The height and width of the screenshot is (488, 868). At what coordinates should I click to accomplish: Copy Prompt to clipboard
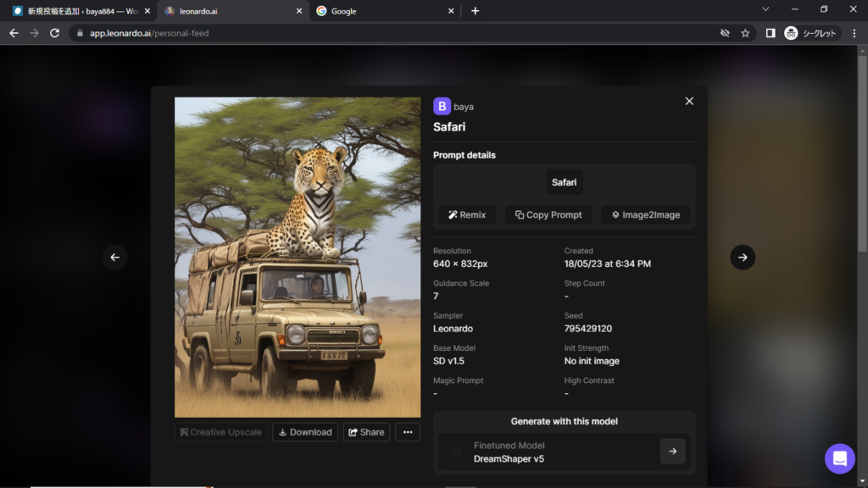[548, 214]
